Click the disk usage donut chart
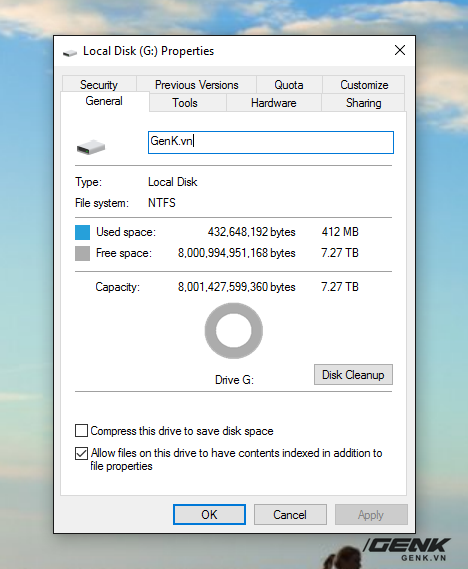The image size is (468, 569). pos(234,331)
